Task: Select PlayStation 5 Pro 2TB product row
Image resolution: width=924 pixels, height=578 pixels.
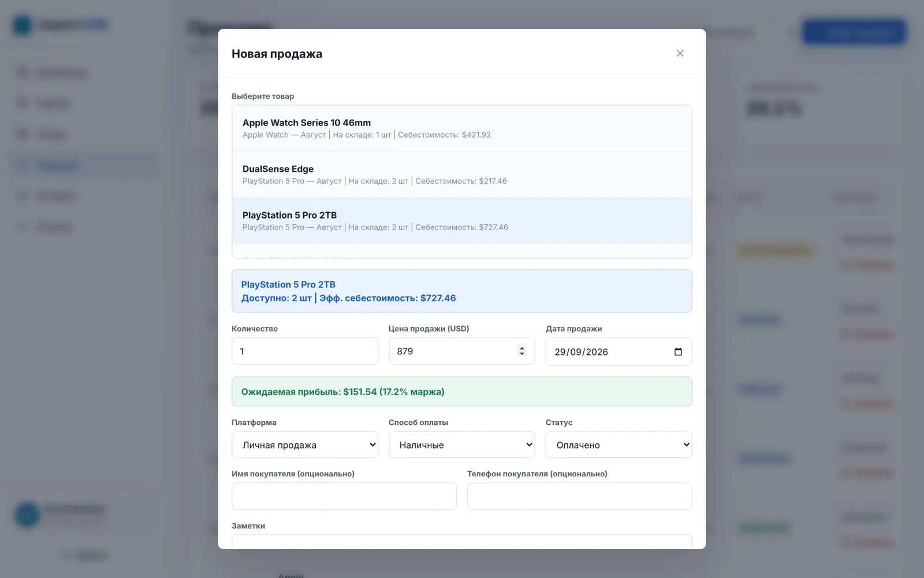Action: pos(461,221)
